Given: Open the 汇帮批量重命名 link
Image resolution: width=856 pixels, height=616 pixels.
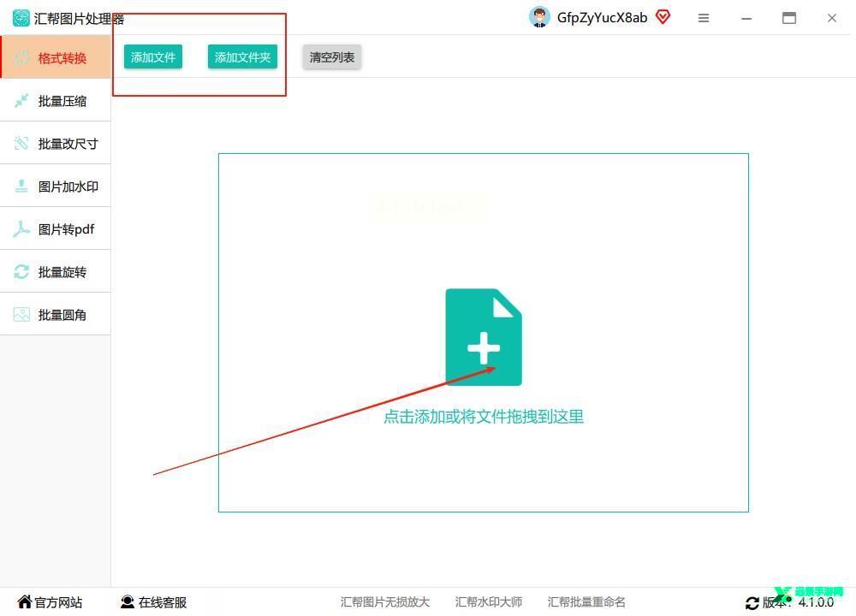Looking at the screenshot, I should [x=586, y=601].
